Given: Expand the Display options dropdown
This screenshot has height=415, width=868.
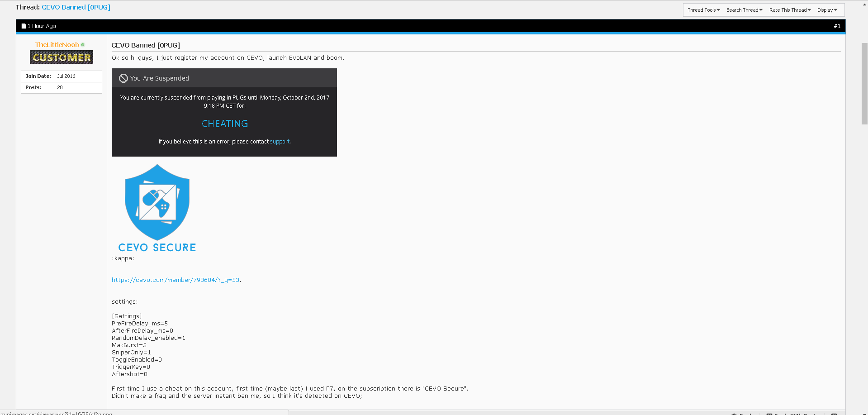Looking at the screenshot, I should click(x=827, y=10).
